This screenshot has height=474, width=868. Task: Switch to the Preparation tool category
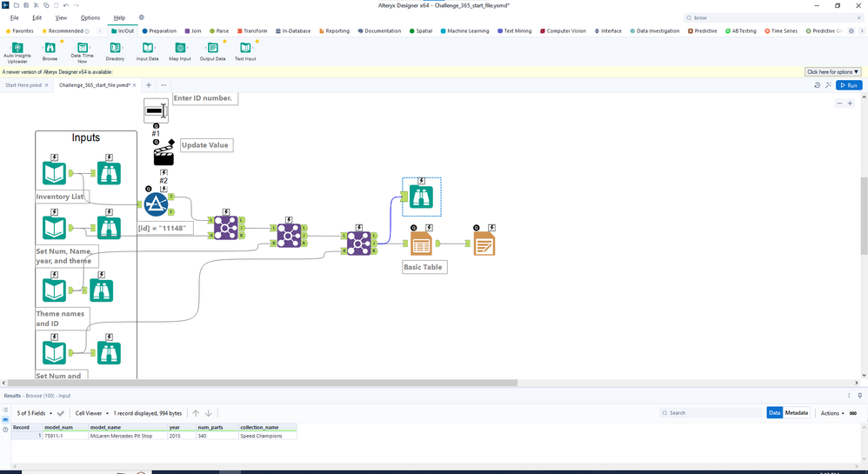click(159, 31)
